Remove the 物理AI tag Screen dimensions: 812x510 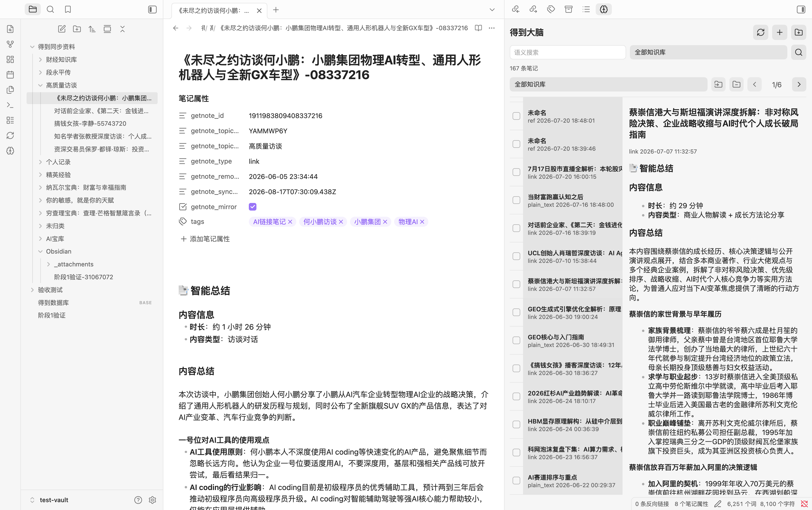point(422,221)
